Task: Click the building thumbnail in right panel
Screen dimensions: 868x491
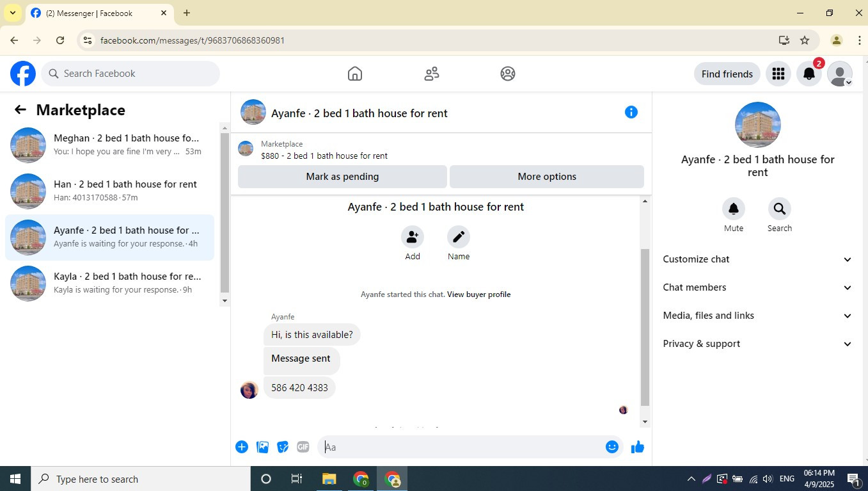Action: (x=758, y=125)
